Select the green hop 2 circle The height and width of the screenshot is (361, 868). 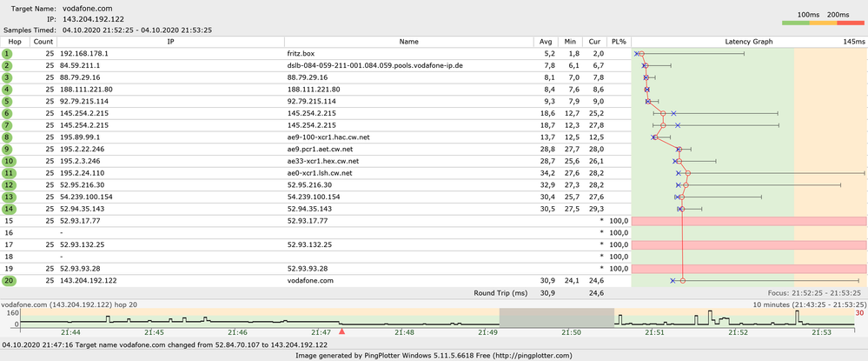pos(7,65)
